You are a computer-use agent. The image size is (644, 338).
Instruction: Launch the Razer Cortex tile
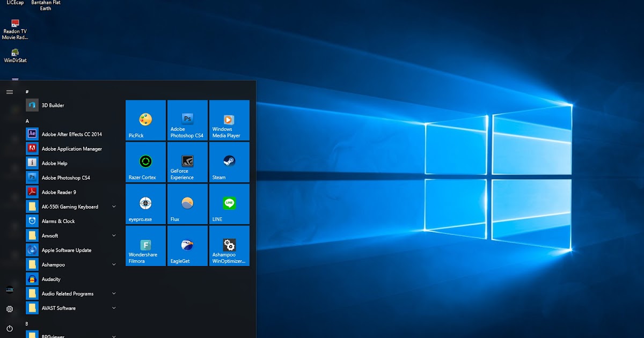[x=145, y=162]
